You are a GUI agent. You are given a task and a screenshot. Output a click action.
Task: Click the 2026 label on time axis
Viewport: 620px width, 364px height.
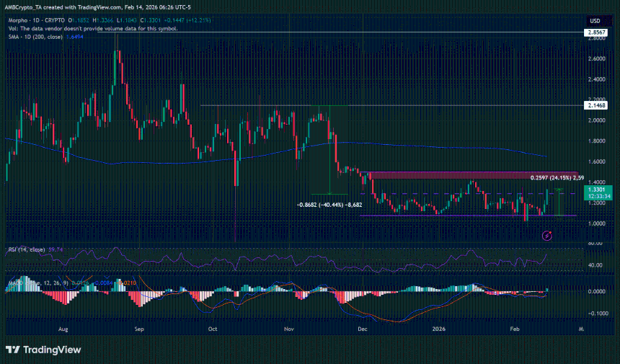tap(439, 329)
